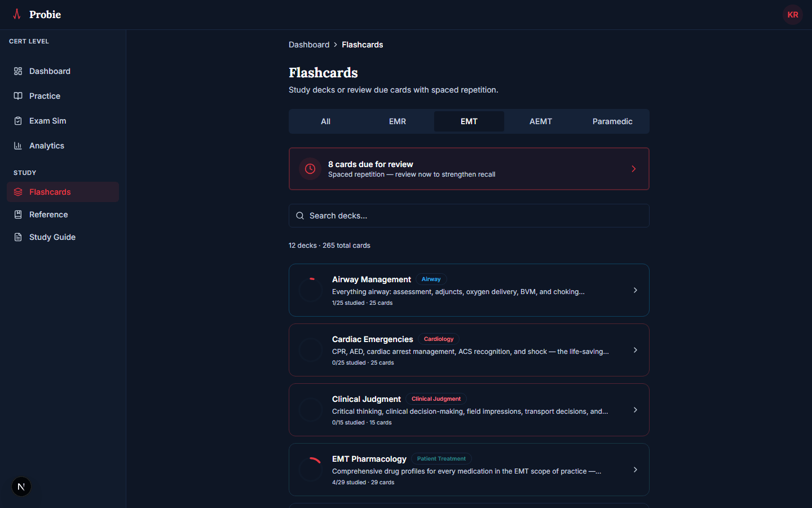This screenshot has width=812, height=508.
Task: Click the Analytics bar chart icon
Action: tap(18, 146)
